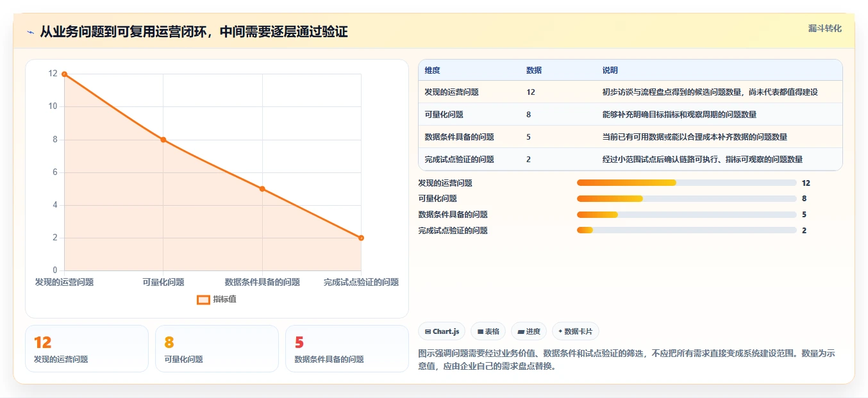This screenshot has width=868, height=398.
Task: Click x-axis label 可量化问题 under chart
Action: (x=163, y=282)
